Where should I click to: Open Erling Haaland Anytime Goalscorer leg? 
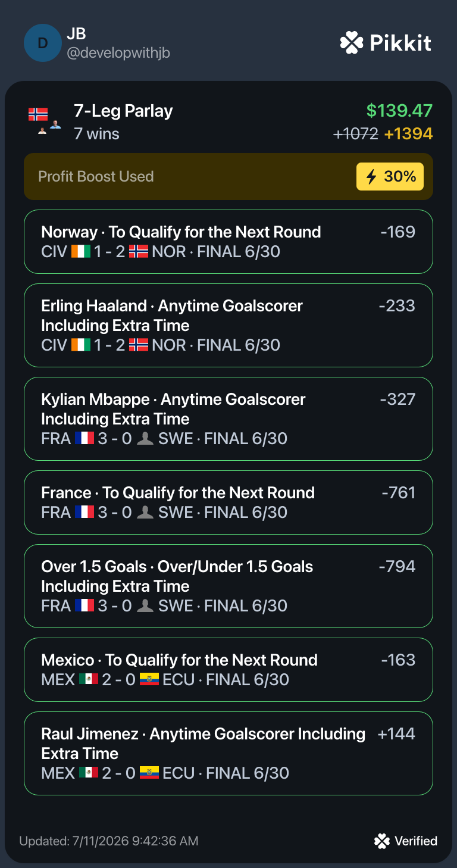tap(228, 325)
